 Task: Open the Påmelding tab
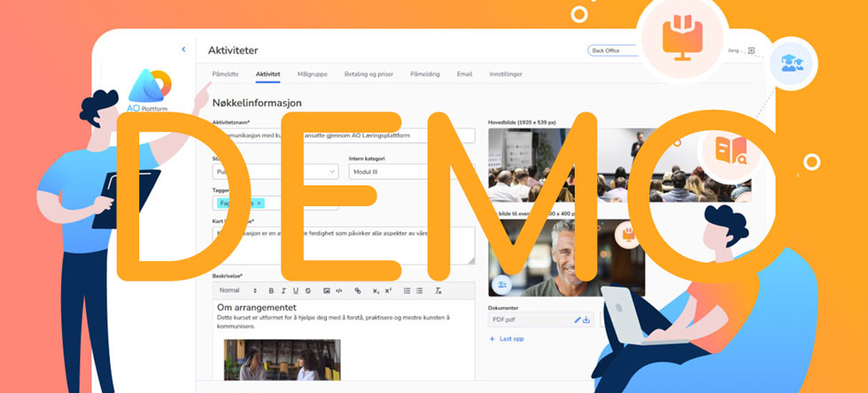coord(425,74)
